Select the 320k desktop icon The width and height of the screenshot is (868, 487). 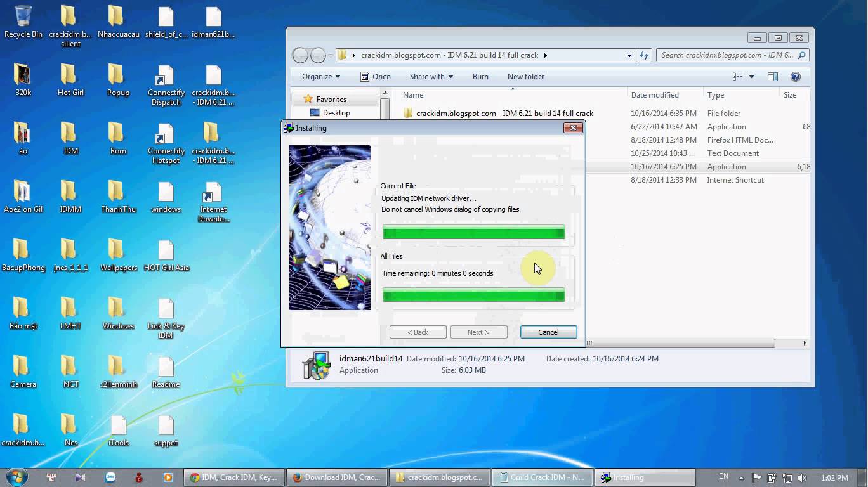click(23, 80)
